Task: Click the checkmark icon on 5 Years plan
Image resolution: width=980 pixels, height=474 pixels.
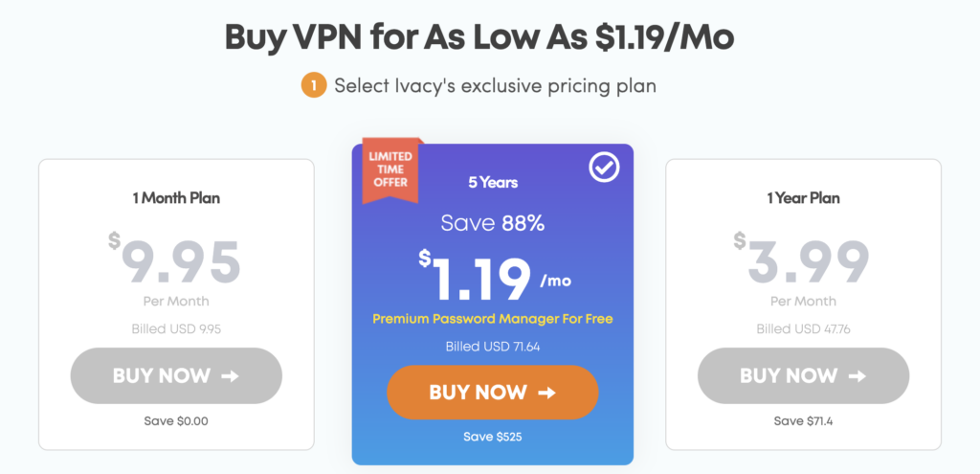Action: (605, 167)
